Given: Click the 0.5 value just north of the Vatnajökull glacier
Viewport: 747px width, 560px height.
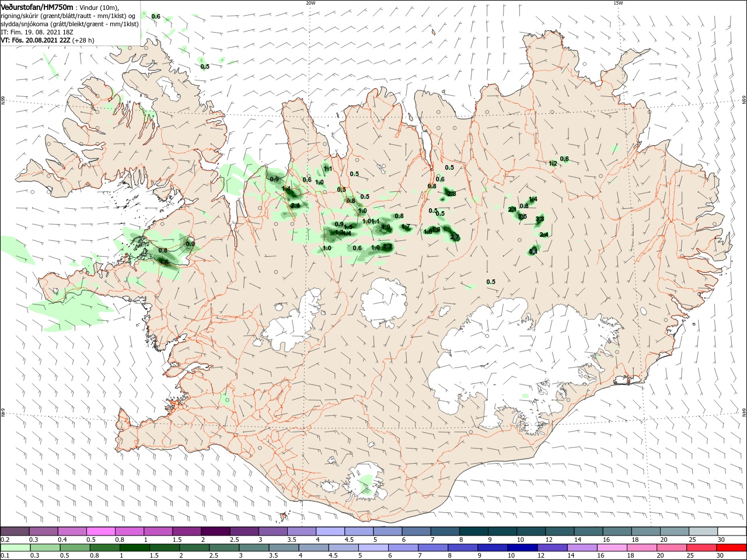Looking at the screenshot, I should (491, 282).
